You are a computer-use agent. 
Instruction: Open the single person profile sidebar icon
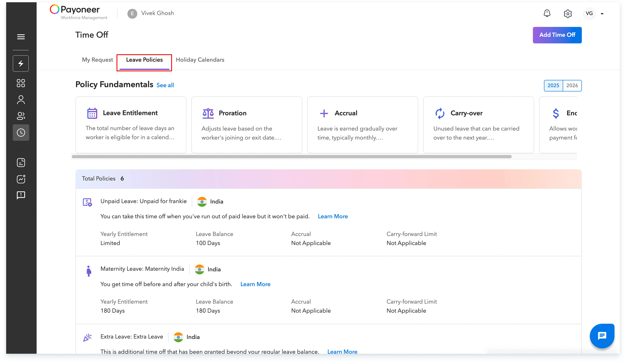point(21,100)
